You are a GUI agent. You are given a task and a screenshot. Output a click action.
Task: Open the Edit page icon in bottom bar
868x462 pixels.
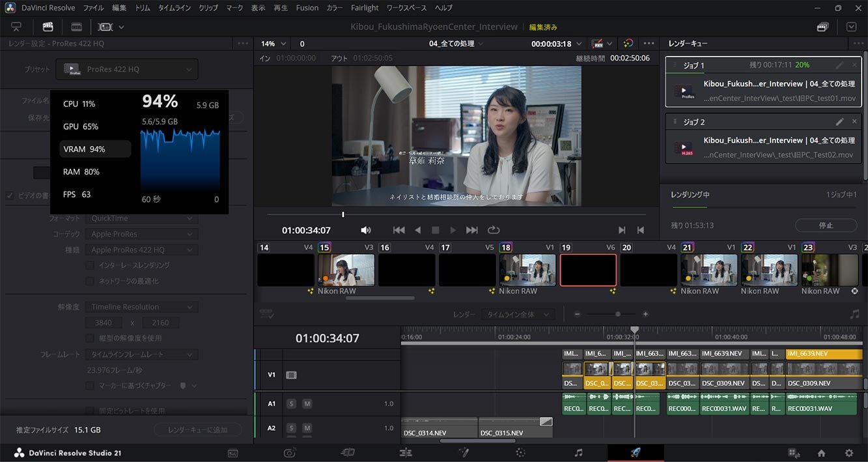point(406,453)
